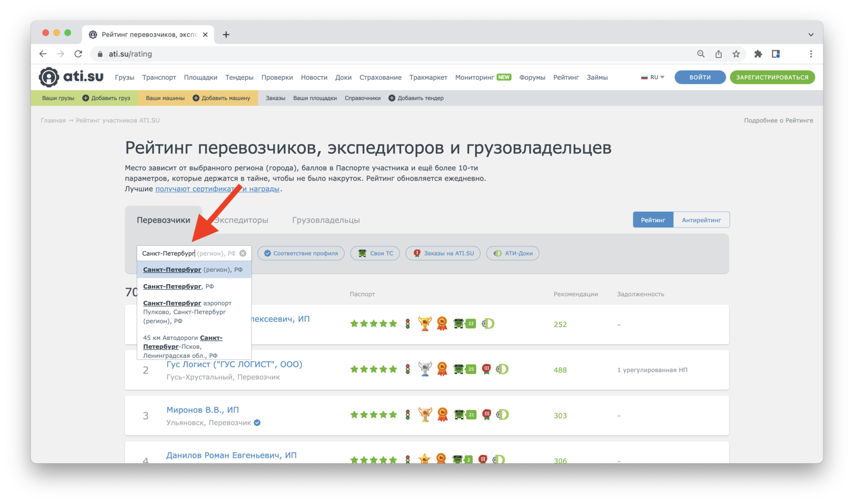Click the truck badge with 25 count
Screen dimensions: 854x504
coord(465,369)
